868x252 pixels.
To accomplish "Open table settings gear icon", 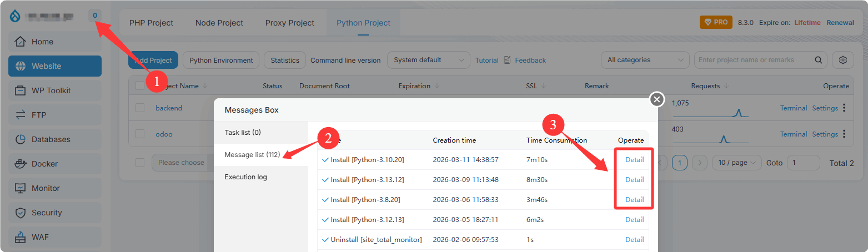I will click(842, 60).
